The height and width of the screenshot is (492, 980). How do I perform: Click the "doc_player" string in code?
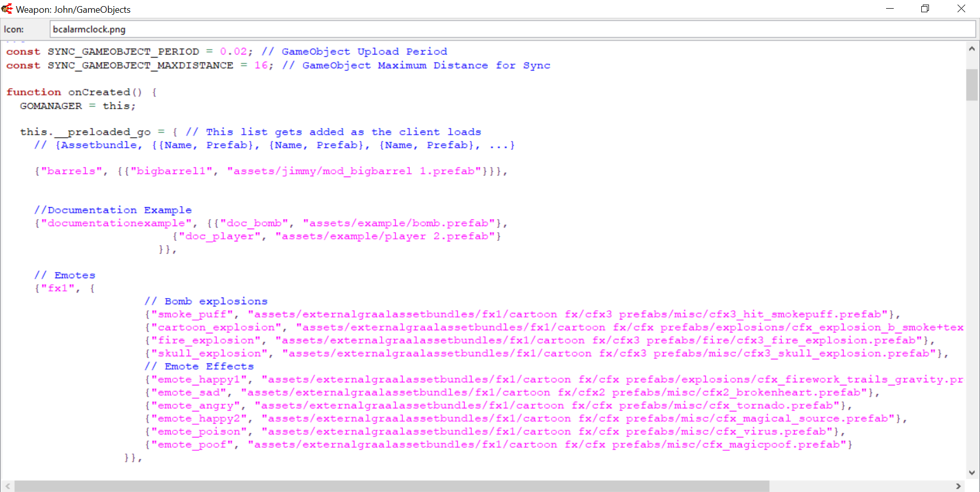pos(219,236)
